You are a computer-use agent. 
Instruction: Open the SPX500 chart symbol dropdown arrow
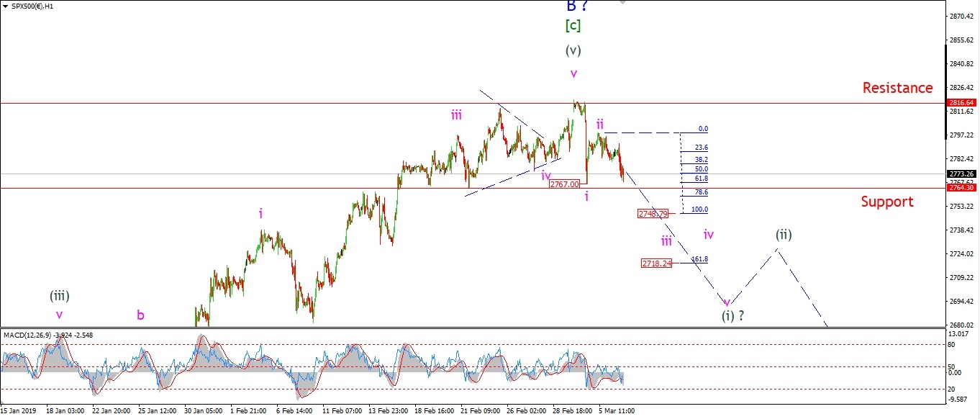tap(5, 6)
